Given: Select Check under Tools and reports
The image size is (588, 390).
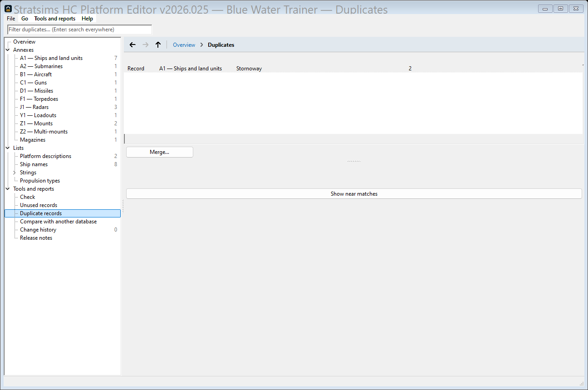Looking at the screenshot, I should (27, 197).
